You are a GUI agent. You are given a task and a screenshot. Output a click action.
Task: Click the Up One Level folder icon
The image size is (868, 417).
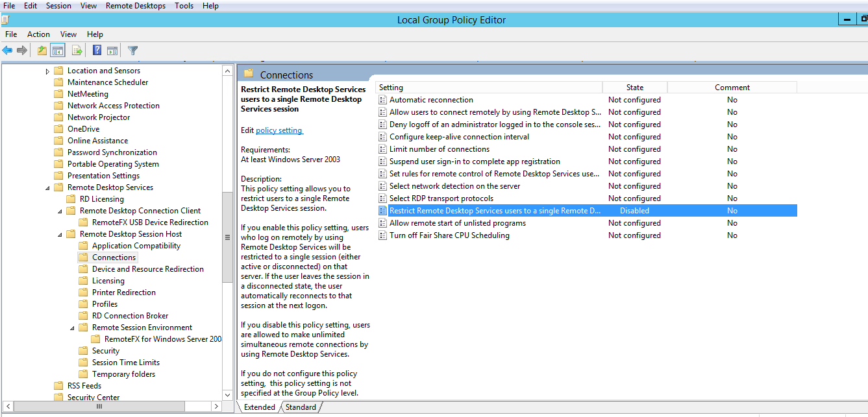[x=42, y=51]
